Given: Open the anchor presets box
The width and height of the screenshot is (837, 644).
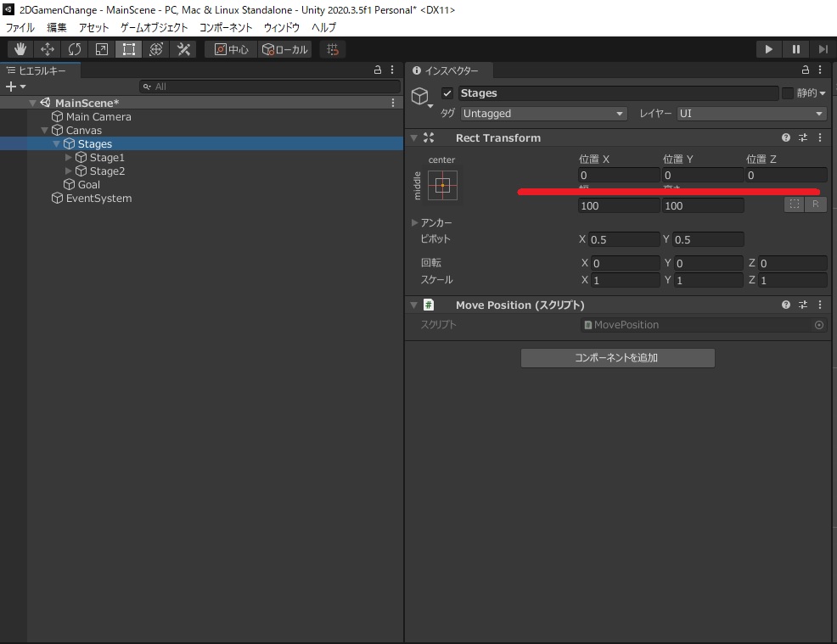Looking at the screenshot, I should point(442,185).
